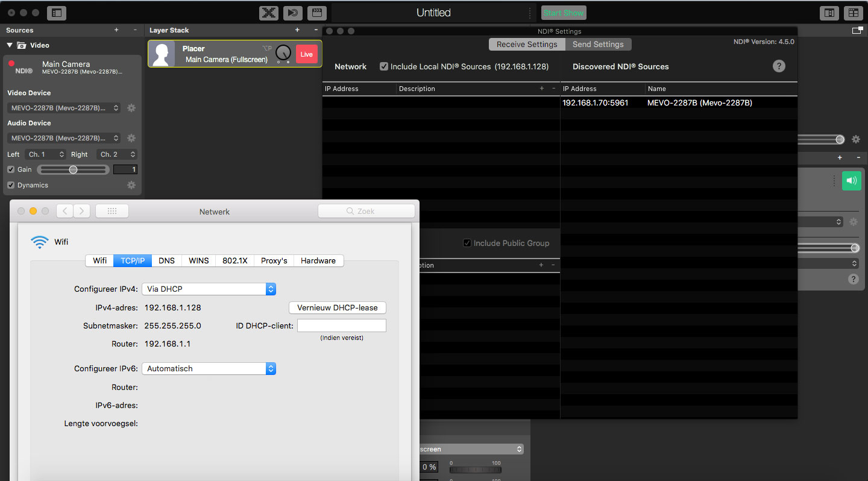Click the multi-view grid layout icon top right

click(x=854, y=13)
